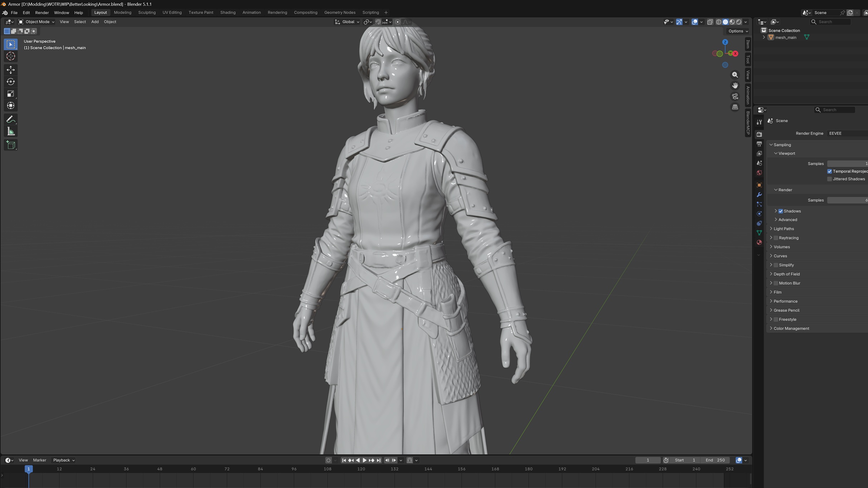Pick the Measure tool
This screenshot has width=868, height=488.
pyautogui.click(x=11, y=132)
